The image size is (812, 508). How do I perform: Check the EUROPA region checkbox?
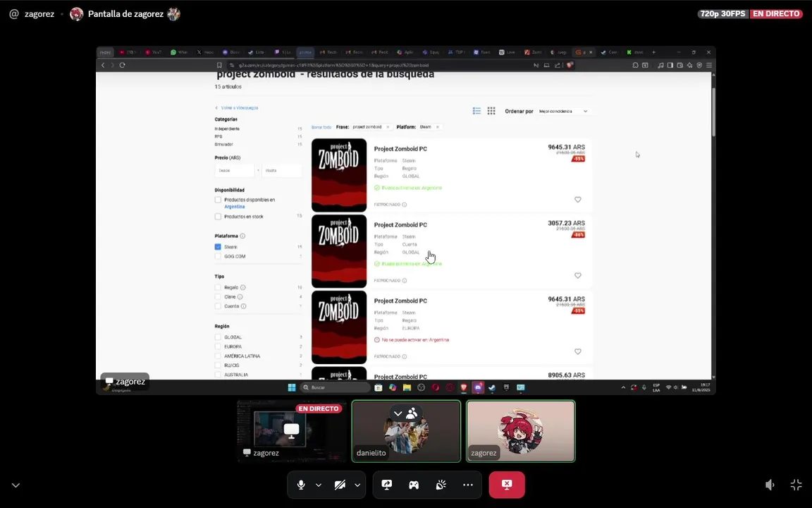point(218,346)
